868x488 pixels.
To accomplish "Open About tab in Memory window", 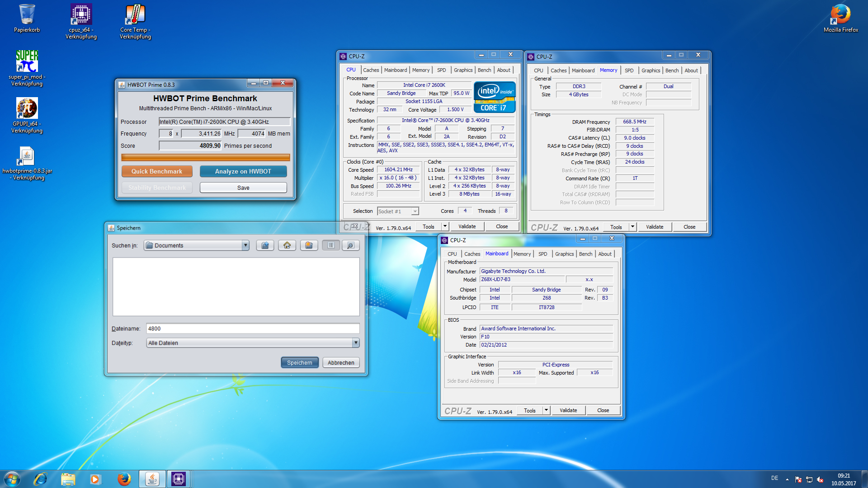I will [x=691, y=70].
